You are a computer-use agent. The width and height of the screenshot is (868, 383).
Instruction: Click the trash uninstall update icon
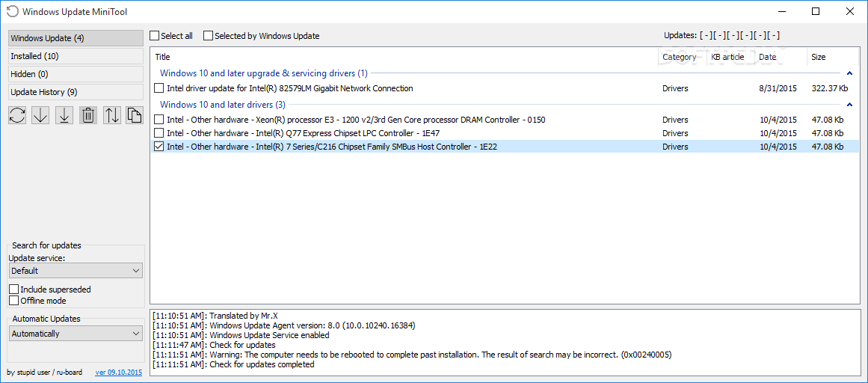coord(88,114)
